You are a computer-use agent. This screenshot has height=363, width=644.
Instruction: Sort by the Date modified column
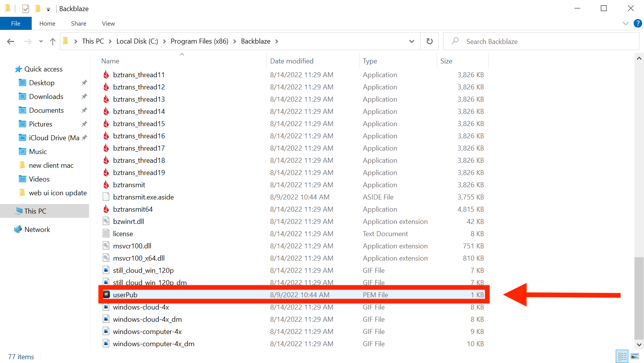coord(291,61)
